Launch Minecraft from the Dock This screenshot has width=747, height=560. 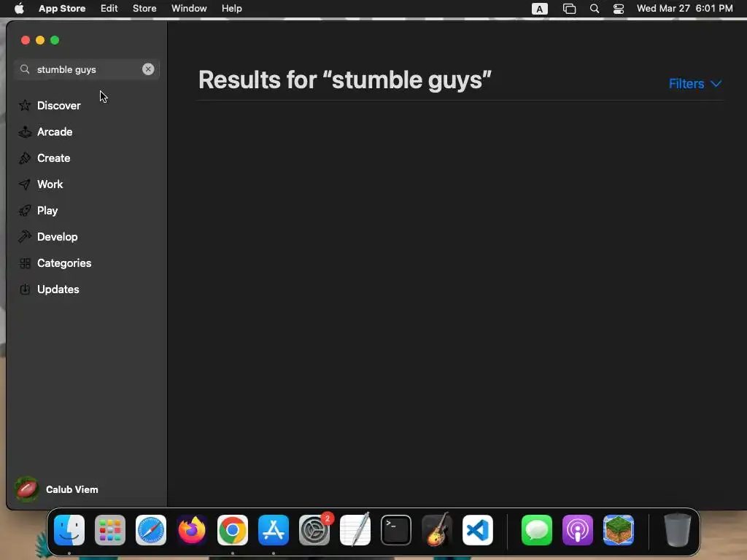tap(619, 530)
